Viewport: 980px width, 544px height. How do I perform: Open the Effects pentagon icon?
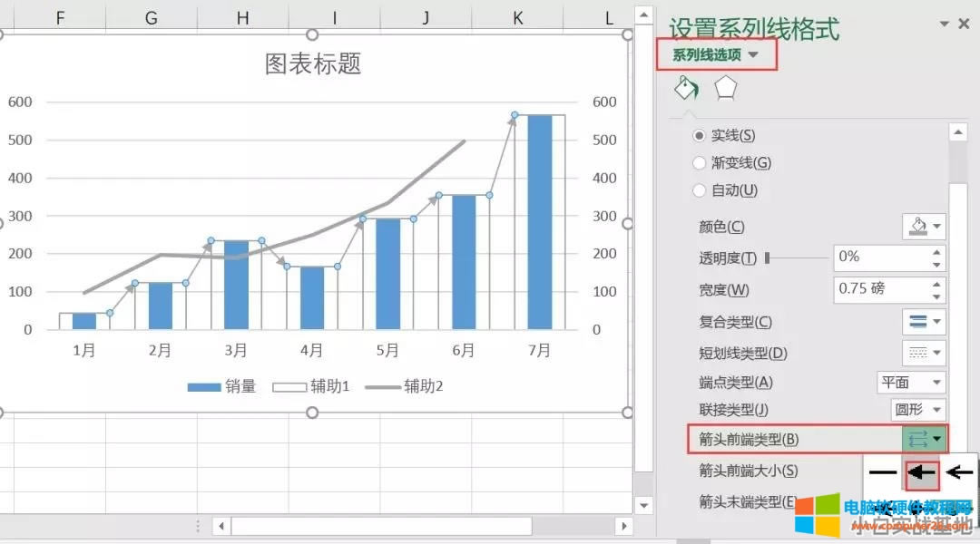726,88
